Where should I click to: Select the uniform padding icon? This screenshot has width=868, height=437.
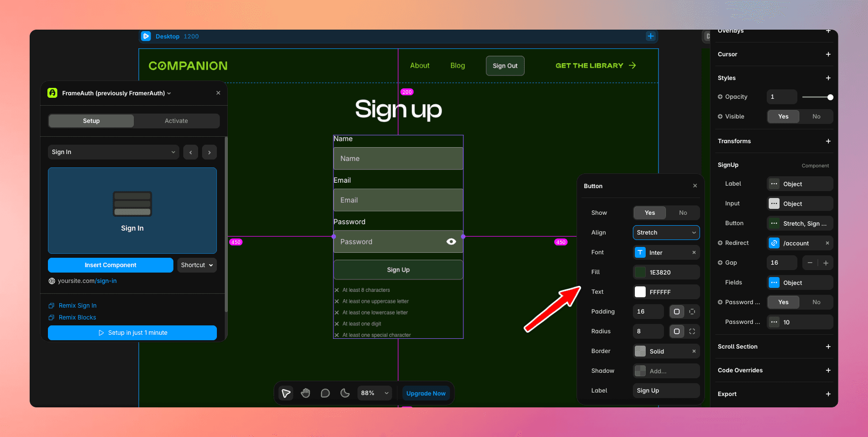pyautogui.click(x=677, y=312)
